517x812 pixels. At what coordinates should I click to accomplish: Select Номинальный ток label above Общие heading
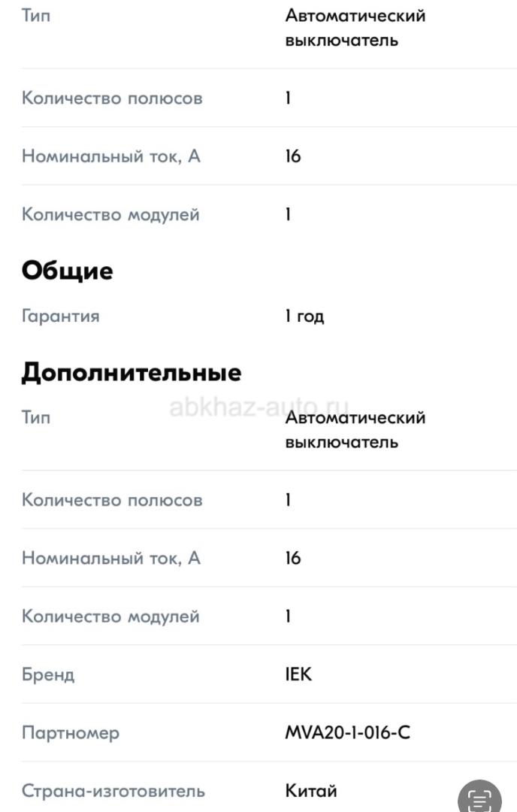point(110,156)
